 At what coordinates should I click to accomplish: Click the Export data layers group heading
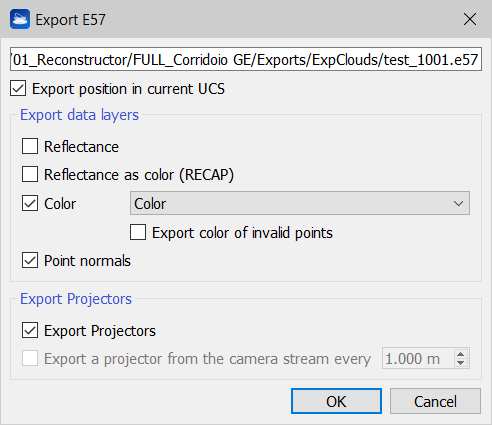click(x=79, y=115)
